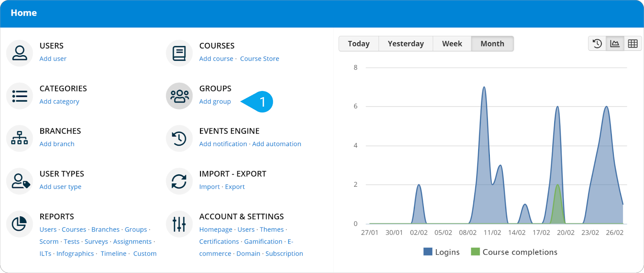This screenshot has width=644, height=273.
Task: Switch to the Today tab
Action: point(358,43)
